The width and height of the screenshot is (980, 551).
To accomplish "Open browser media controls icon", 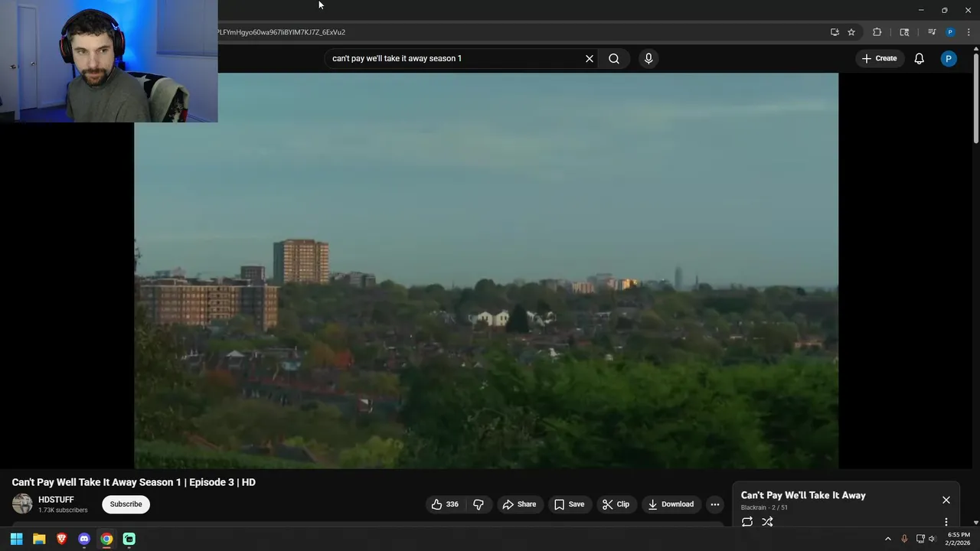I will (x=932, y=32).
